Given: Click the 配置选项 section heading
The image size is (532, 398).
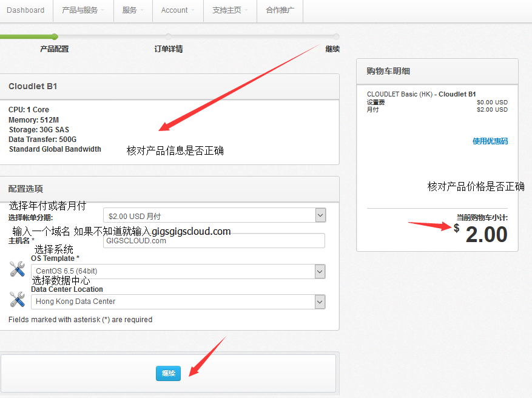Looking at the screenshot, I should point(26,189).
